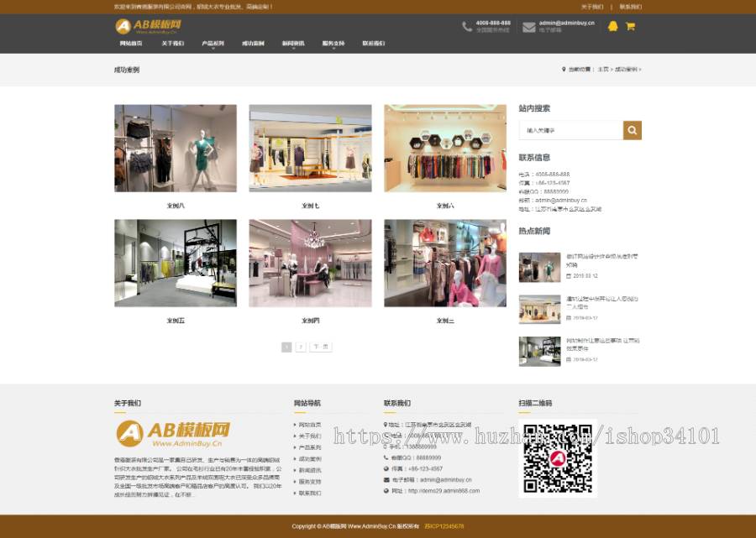The width and height of the screenshot is (756, 538).
Task: Click the QQ icon beside 88889999
Action: click(386, 457)
